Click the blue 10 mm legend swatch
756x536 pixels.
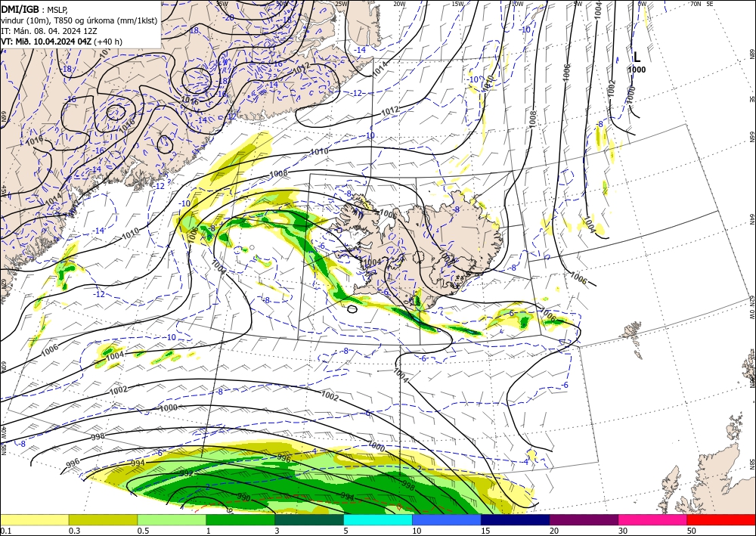[447, 519]
